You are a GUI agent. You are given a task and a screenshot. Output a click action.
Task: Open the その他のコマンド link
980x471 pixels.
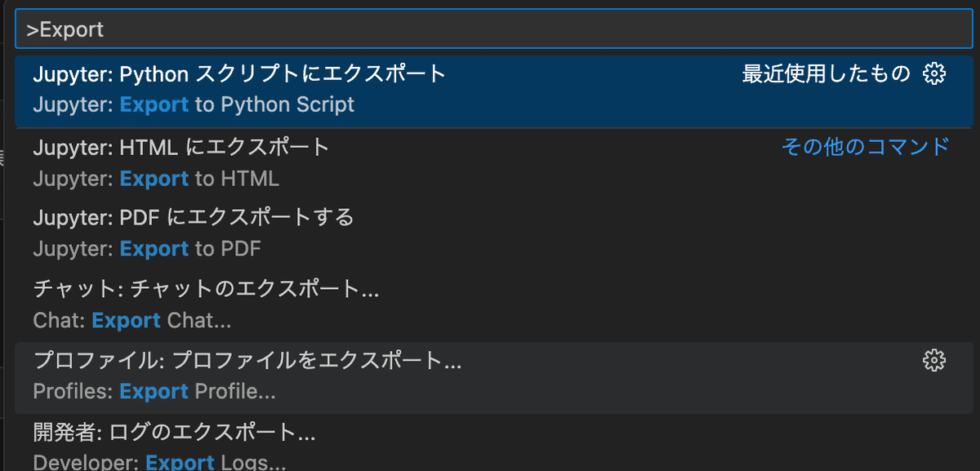[x=863, y=147]
